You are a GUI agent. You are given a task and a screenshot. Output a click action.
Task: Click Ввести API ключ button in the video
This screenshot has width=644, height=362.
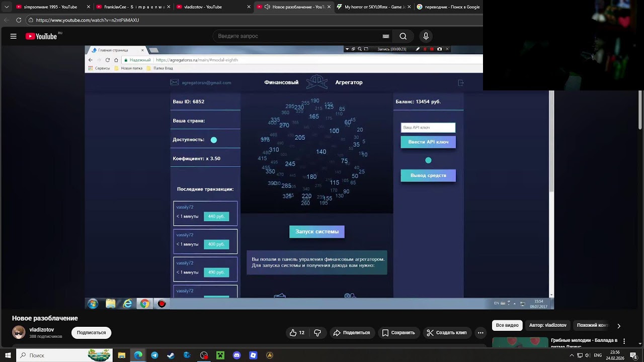point(428,142)
